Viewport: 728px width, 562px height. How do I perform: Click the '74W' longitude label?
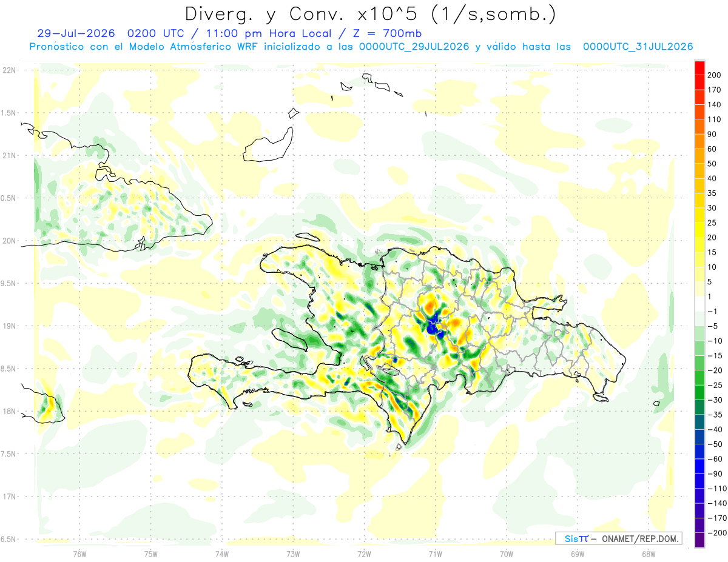click(x=221, y=554)
